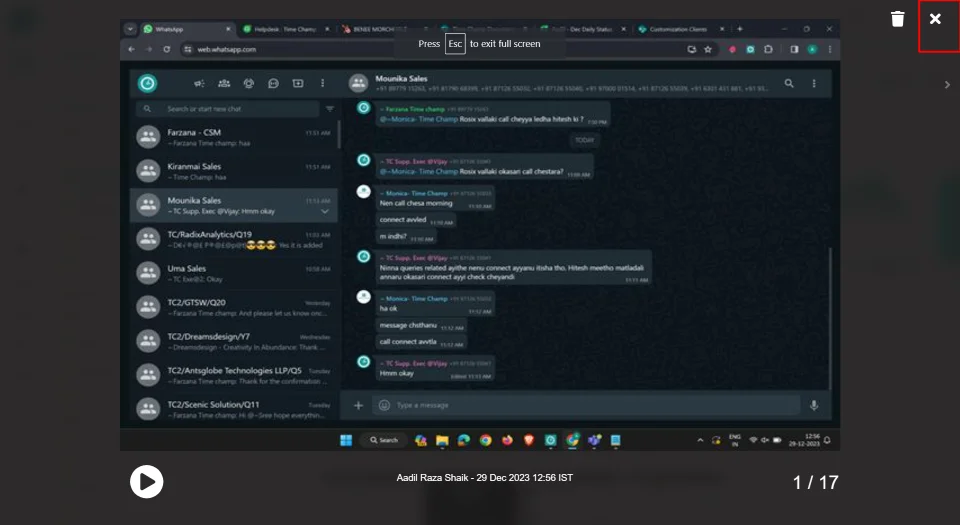Image resolution: width=960 pixels, height=525 pixels.
Task: Open the TC2/Antsglobe Technologies LLP/Q5 chat
Action: (x=234, y=375)
